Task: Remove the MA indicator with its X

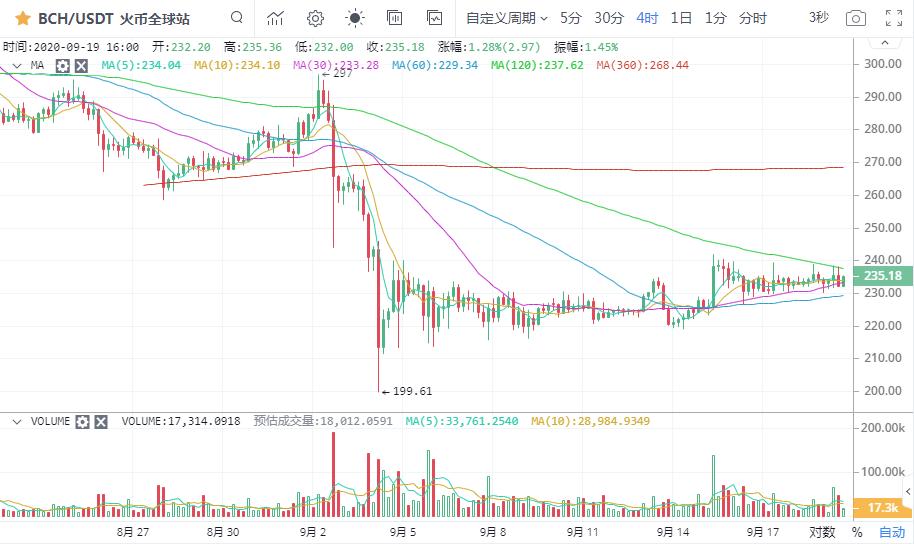Action: 81,65
